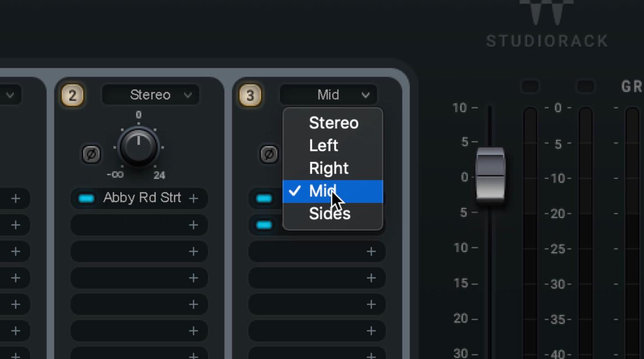The height and width of the screenshot is (359, 644).
Task: Select rack number 2 badge
Action: [72, 95]
